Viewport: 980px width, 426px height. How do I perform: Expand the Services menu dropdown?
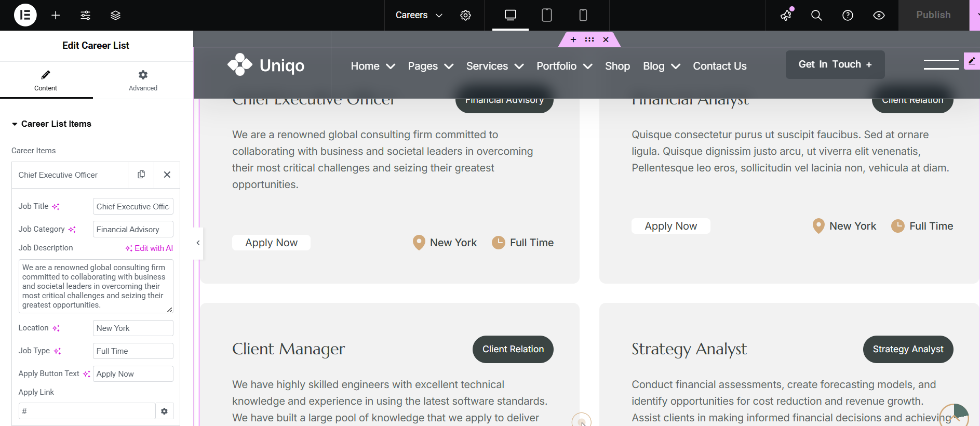coord(494,66)
